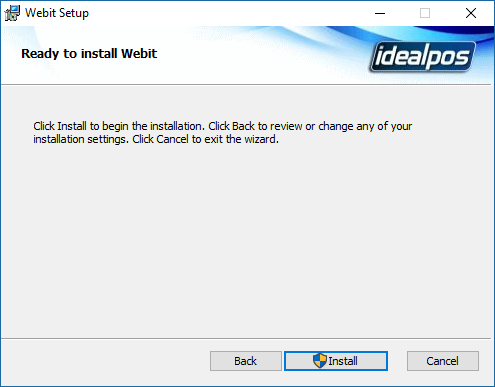
Task: Click the "Click Install to begin" instruction line
Action: [x=223, y=126]
